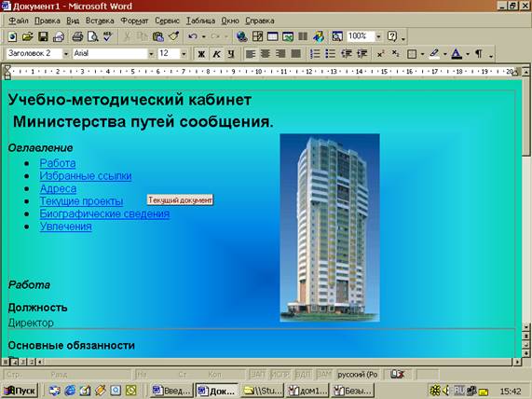Expand the style dropdown showing Заголовок 2
Viewport: 532px width, 399px height.
point(66,54)
